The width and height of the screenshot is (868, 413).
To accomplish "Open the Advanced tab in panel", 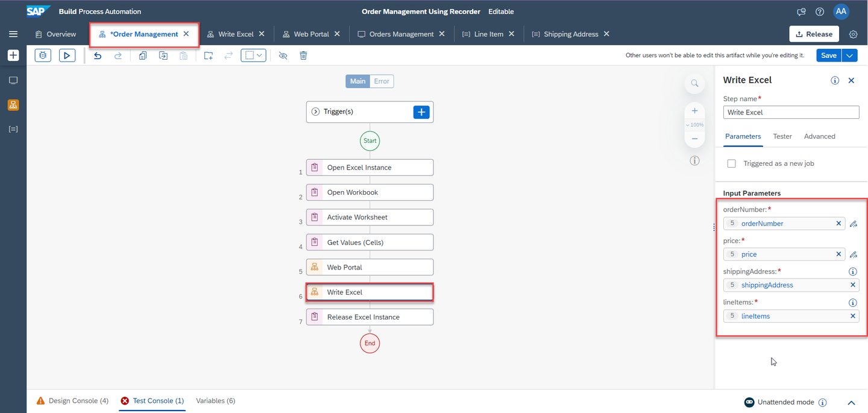I will tap(820, 136).
